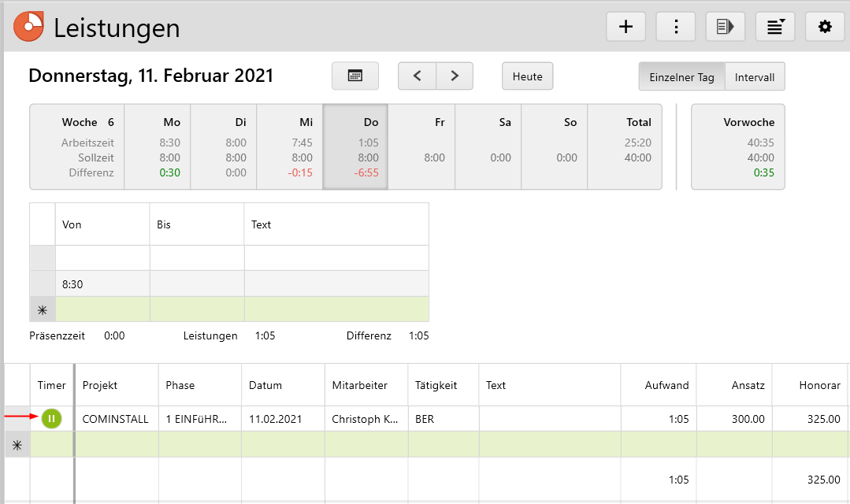Pause the COMINSTALL timer
The image size is (850, 504).
[51, 419]
